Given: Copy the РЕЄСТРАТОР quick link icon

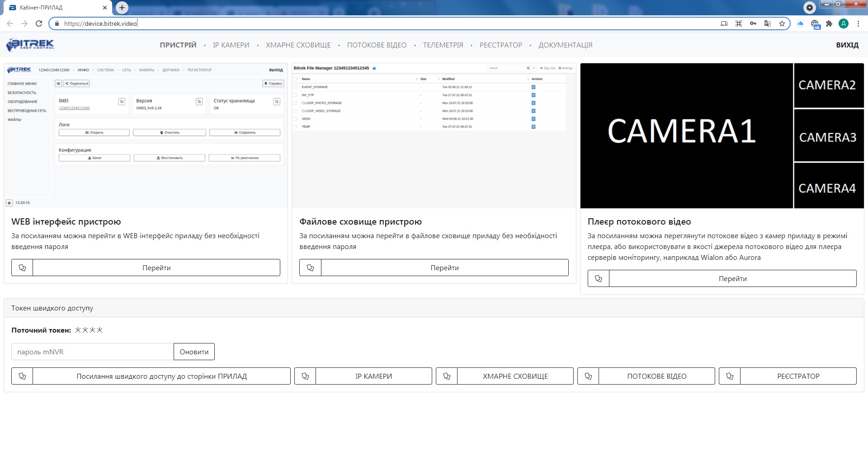Looking at the screenshot, I should [x=730, y=376].
